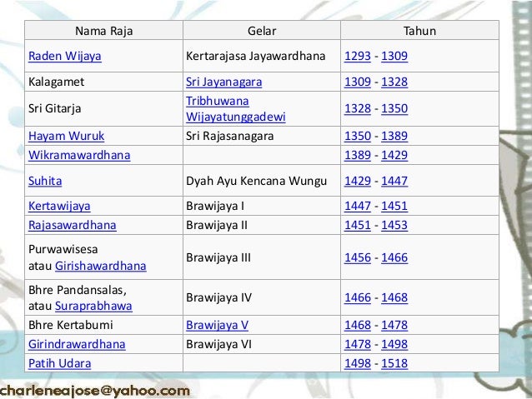Follow the Kertawijaya link

[59, 206]
